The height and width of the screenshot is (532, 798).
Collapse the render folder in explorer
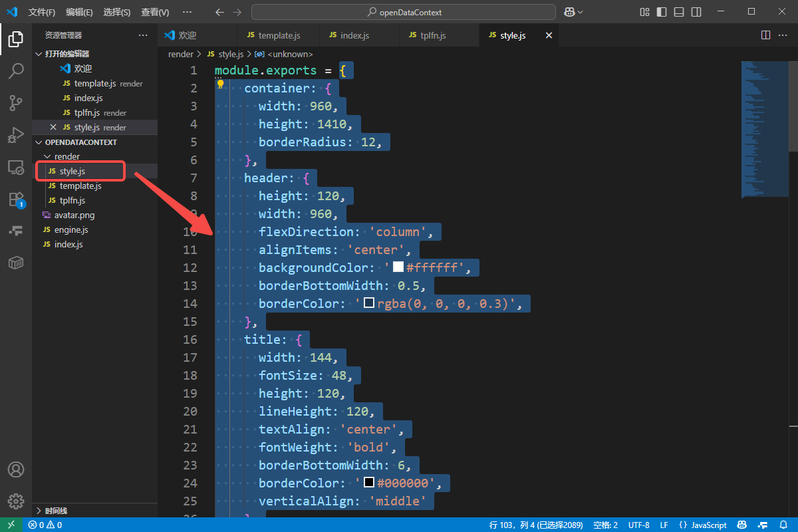coord(47,156)
